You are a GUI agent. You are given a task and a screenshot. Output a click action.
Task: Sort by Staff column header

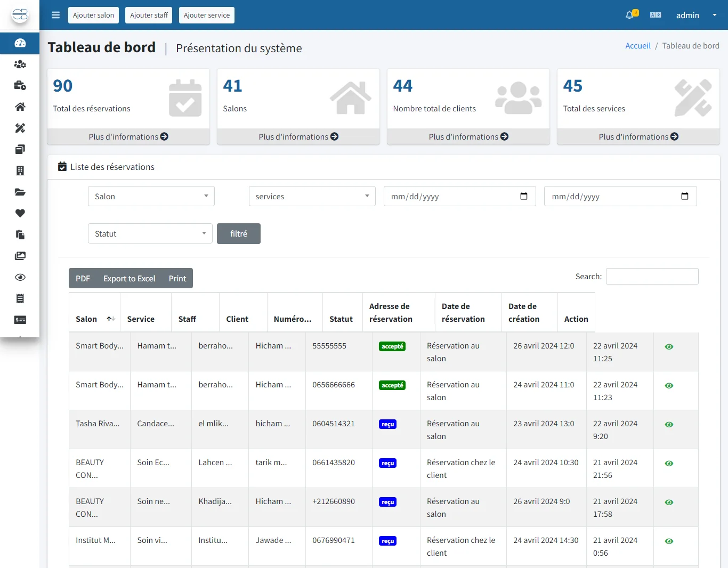(195, 312)
